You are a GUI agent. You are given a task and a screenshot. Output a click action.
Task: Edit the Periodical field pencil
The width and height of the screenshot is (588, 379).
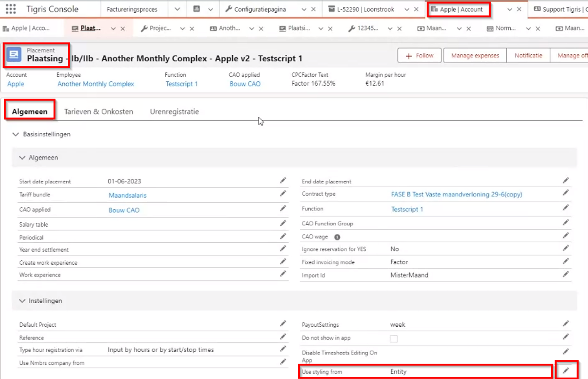(x=283, y=236)
